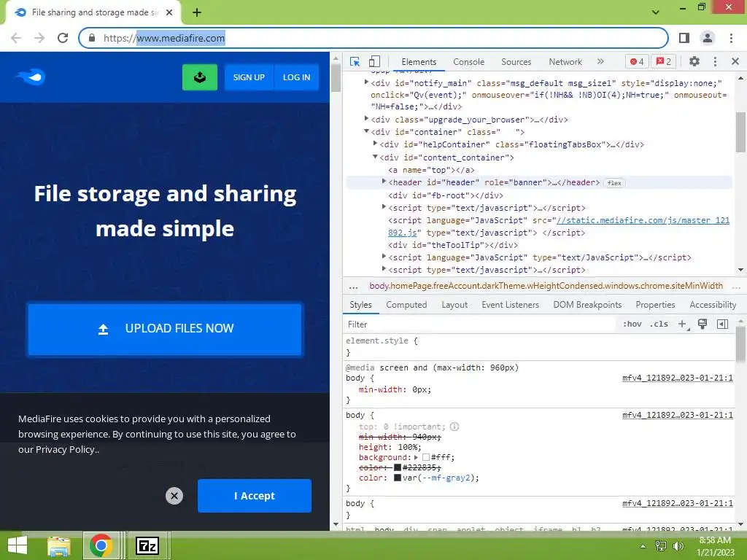Open the Chrome profile avatar
The height and width of the screenshot is (560, 747).
coord(708,38)
